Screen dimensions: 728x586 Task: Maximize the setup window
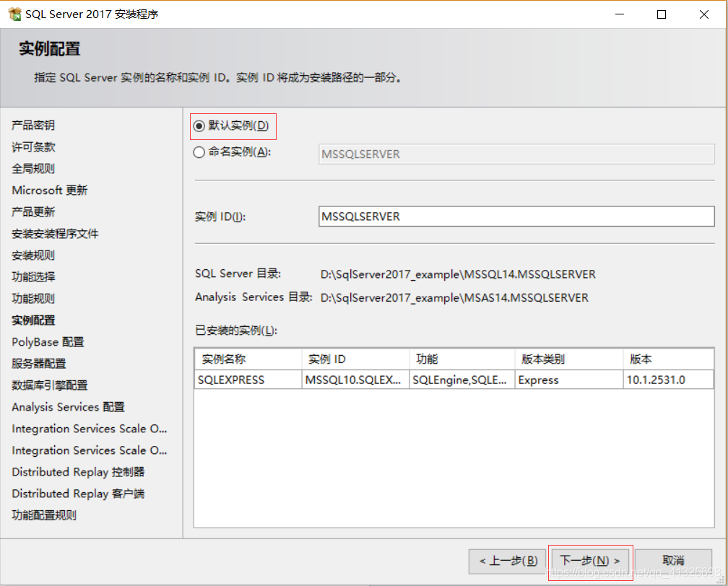pos(662,14)
